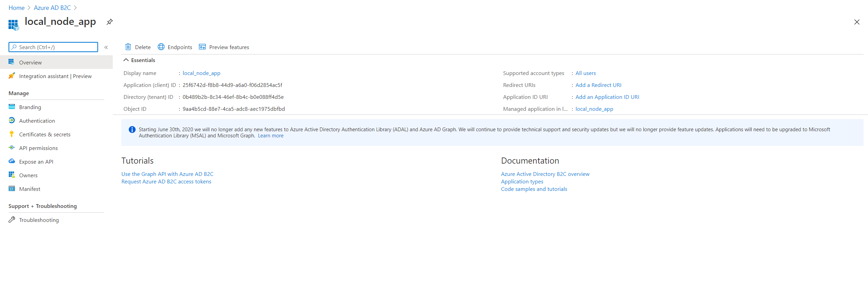
Task: Click Add a Redirect URI
Action: 598,85
